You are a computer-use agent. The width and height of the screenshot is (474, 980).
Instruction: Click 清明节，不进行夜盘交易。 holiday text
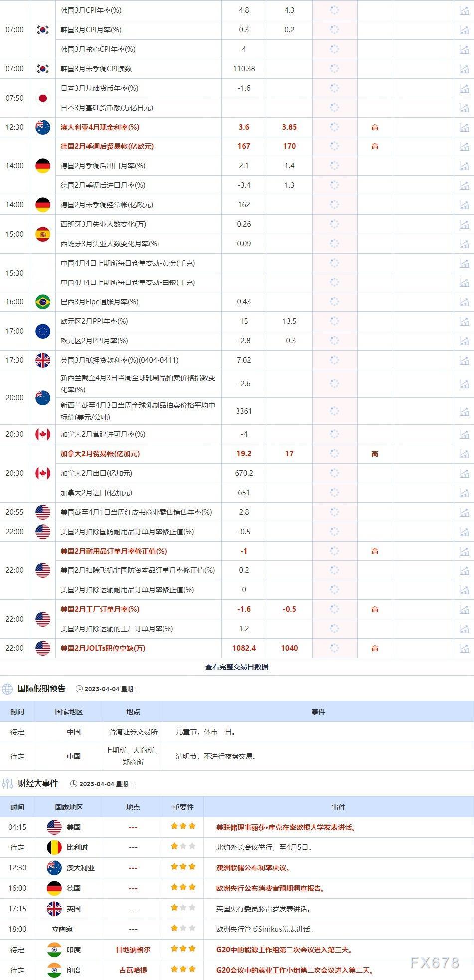217,756
